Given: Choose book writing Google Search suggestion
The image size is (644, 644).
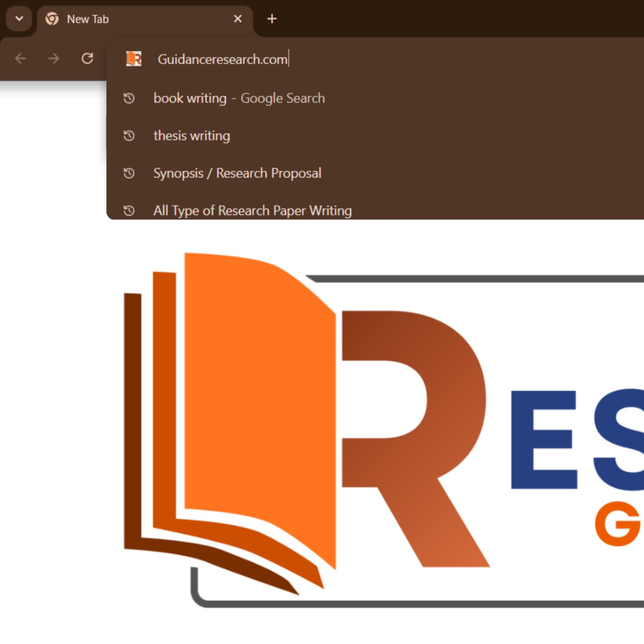Looking at the screenshot, I should 239,98.
